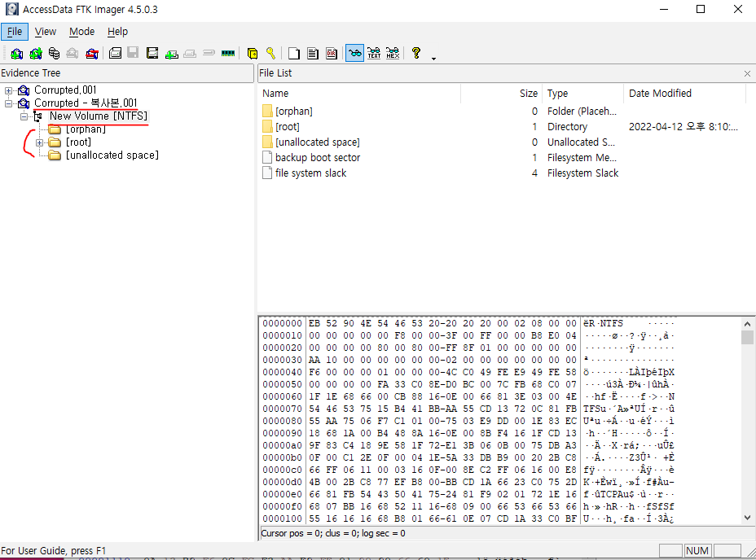Select [orphan] folder in Evidence Tree
The width and height of the screenshot is (756, 560).
pos(86,129)
